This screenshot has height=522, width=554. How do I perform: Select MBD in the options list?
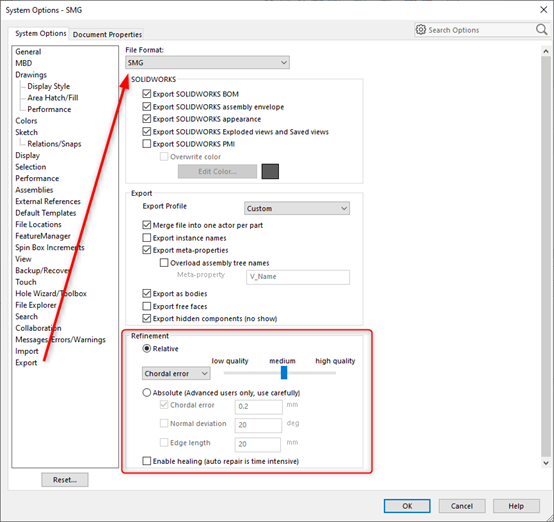coord(23,63)
